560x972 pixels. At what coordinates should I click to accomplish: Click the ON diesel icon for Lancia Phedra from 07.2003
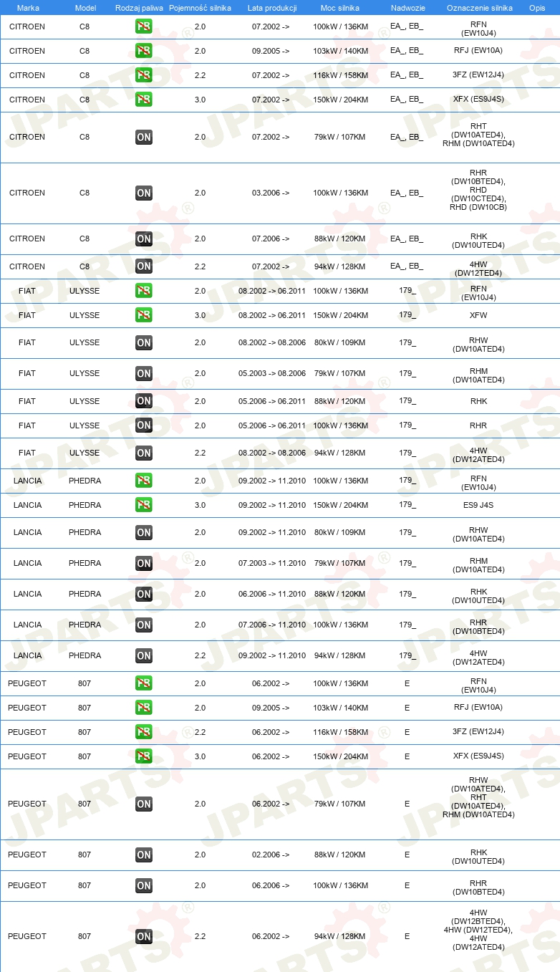tap(144, 563)
